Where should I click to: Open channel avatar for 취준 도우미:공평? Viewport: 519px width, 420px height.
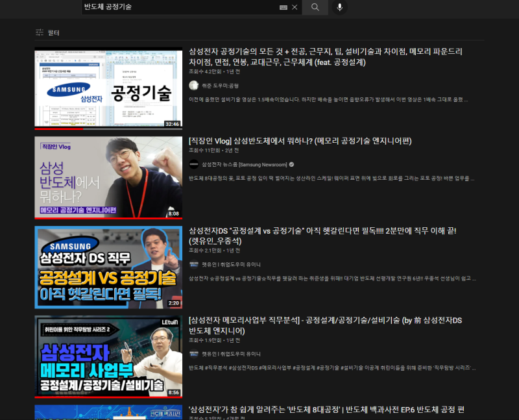pos(193,86)
